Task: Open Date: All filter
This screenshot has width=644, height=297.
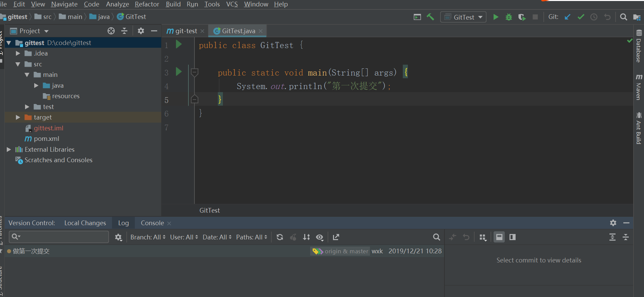Action: pos(217,237)
